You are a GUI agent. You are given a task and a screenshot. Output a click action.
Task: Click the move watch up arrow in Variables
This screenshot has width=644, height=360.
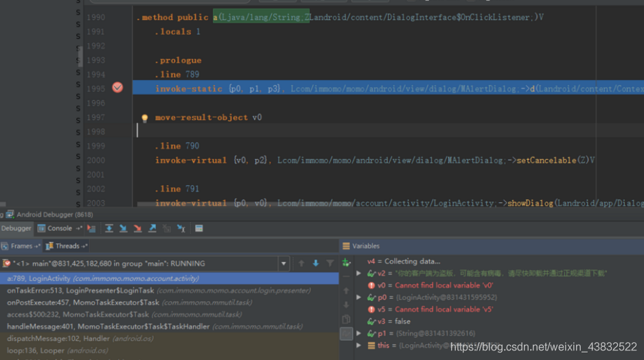point(346,291)
